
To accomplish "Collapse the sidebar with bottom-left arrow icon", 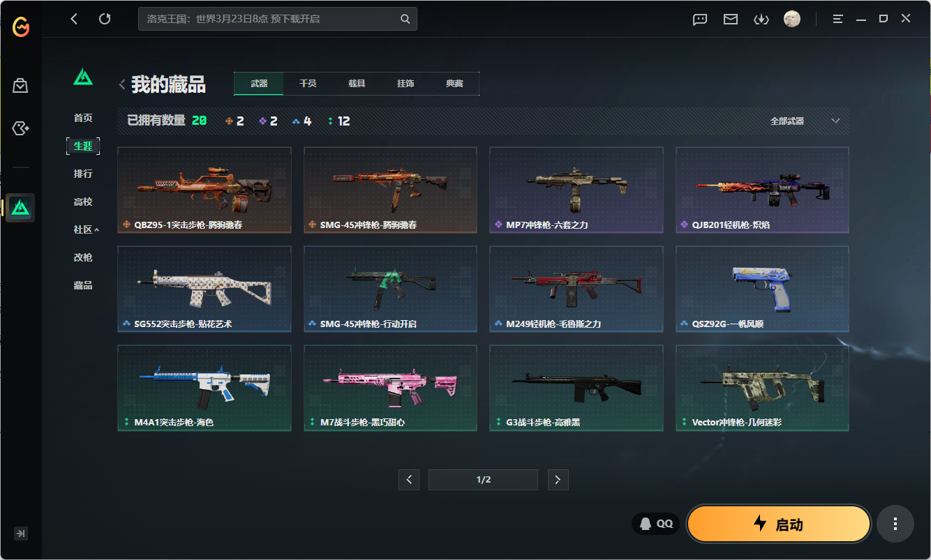I will 21,533.
